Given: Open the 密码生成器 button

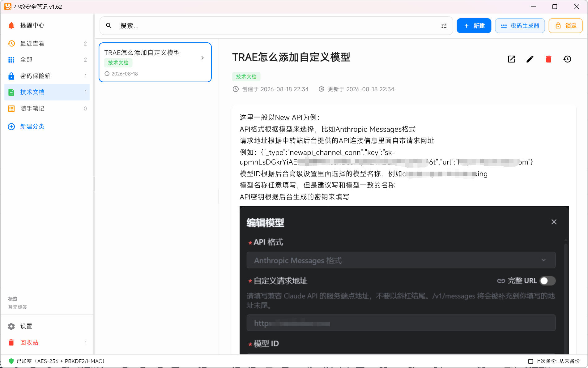Looking at the screenshot, I should click(520, 26).
